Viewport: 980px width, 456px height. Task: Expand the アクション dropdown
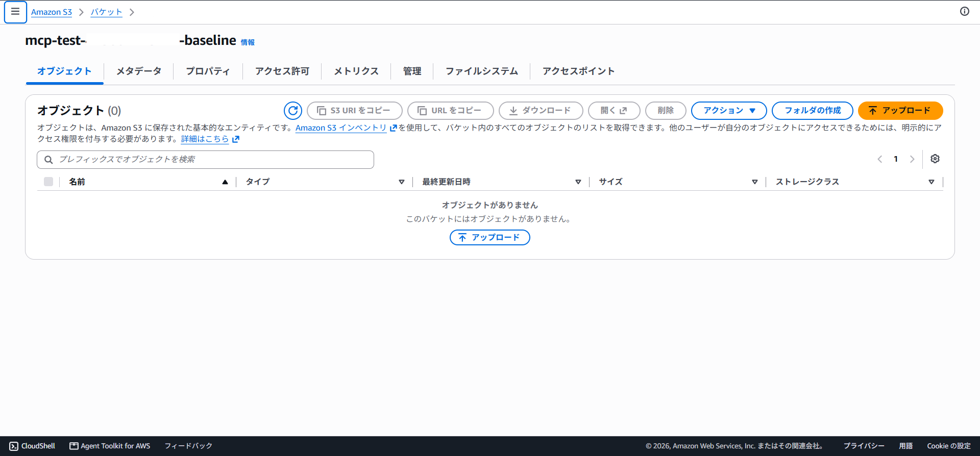click(729, 110)
